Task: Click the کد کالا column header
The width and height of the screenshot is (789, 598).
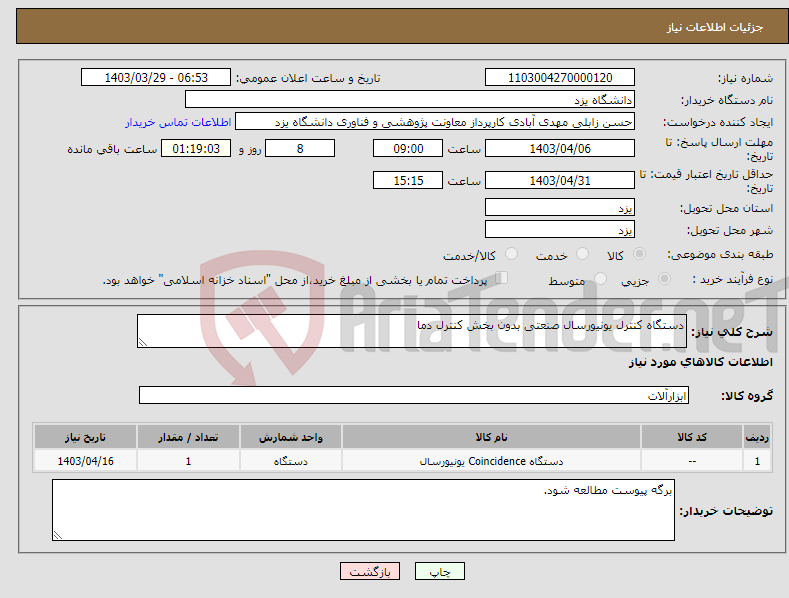Action: pos(692,437)
